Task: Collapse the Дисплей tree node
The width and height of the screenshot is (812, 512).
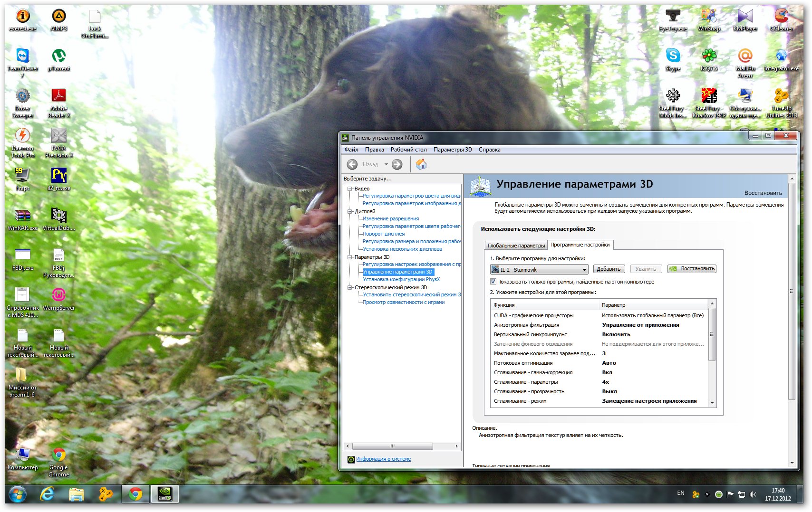Action: pos(350,211)
